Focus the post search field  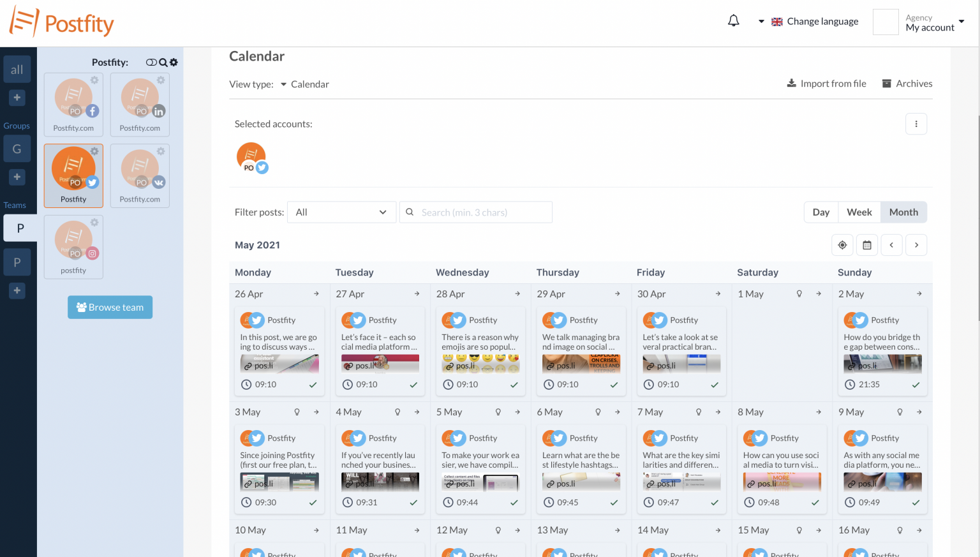coord(475,212)
